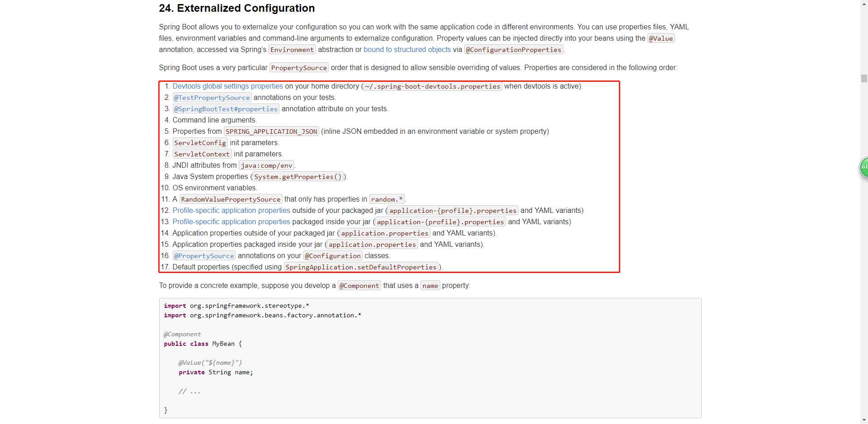Click the scrollbar down arrow
The height and width of the screenshot is (424, 868).
pos(864,420)
